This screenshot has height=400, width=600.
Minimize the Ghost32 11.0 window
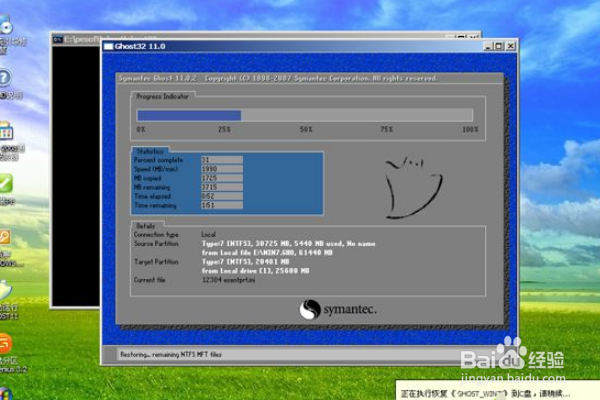(488, 46)
